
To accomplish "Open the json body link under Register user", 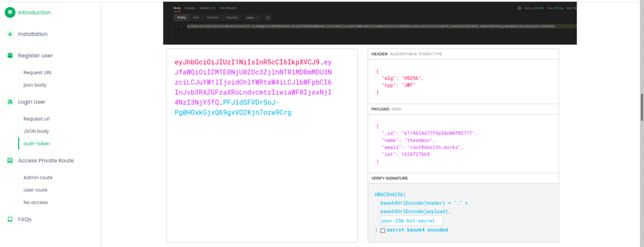I will coord(35,85).
